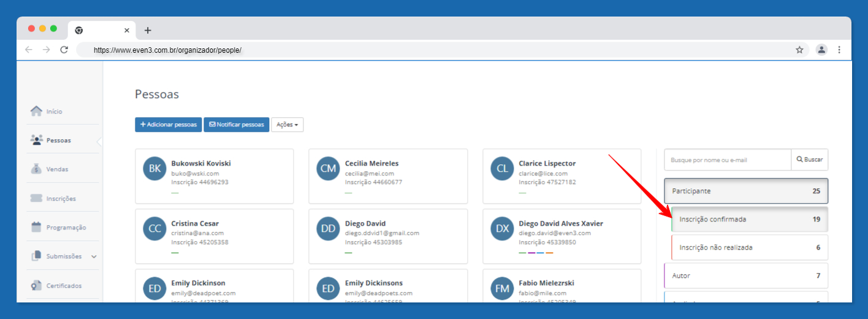Click the ED avatar of Emily Dickinson

point(154,288)
